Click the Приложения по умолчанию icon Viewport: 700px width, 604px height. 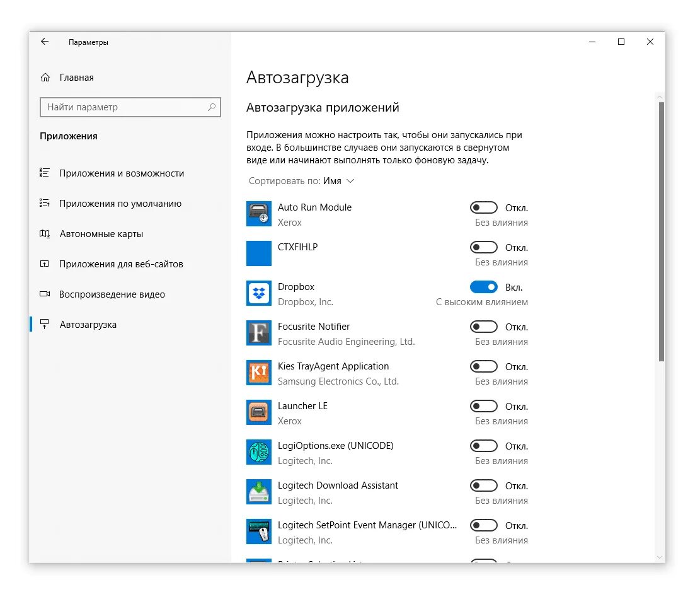pos(44,203)
